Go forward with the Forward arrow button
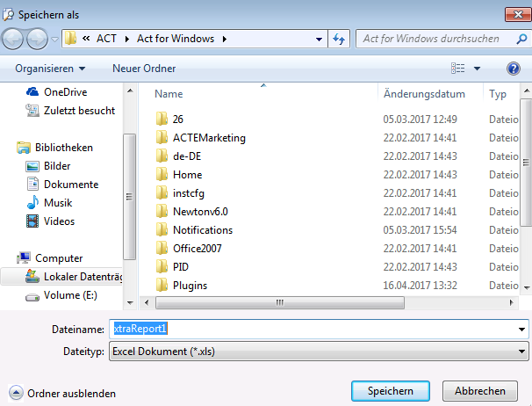This screenshot has width=532, height=406. pos(38,39)
